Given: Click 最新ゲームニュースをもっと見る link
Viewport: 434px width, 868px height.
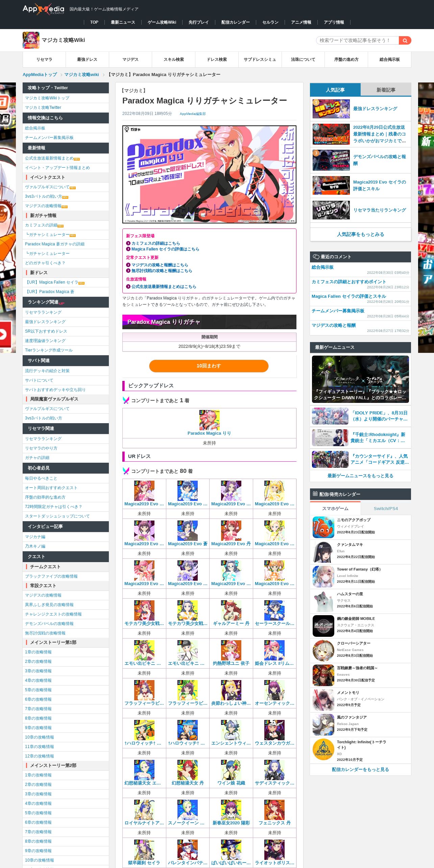Looking at the screenshot, I should [x=360, y=476].
